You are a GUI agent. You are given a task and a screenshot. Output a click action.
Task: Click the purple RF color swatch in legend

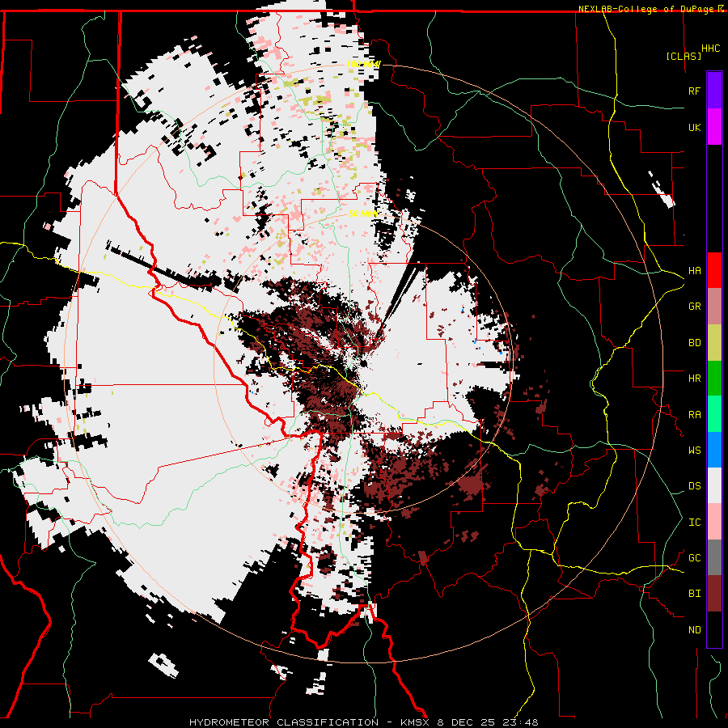tap(714, 91)
